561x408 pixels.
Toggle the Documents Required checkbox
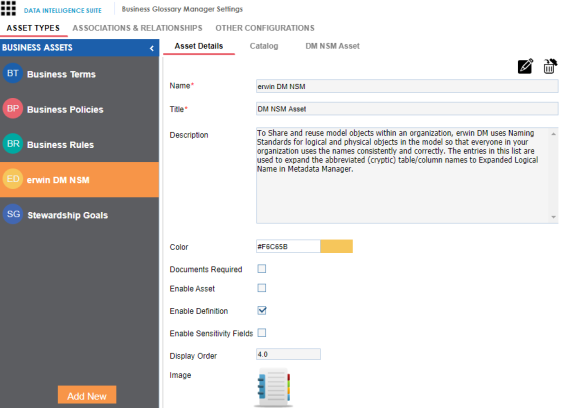pyautogui.click(x=262, y=269)
